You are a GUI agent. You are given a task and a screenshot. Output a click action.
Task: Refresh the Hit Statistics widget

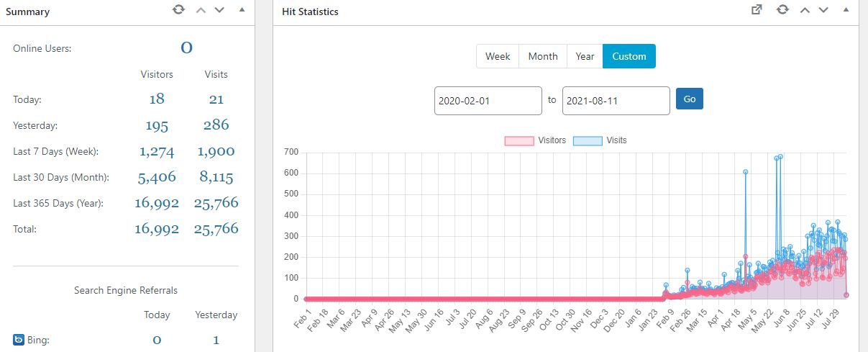[782, 10]
